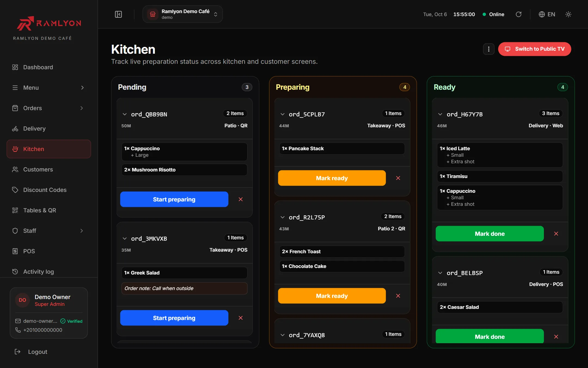Screen dimensions: 588x368
Task: Cancel order ord_H67Y7B with X
Action: (x=556, y=234)
